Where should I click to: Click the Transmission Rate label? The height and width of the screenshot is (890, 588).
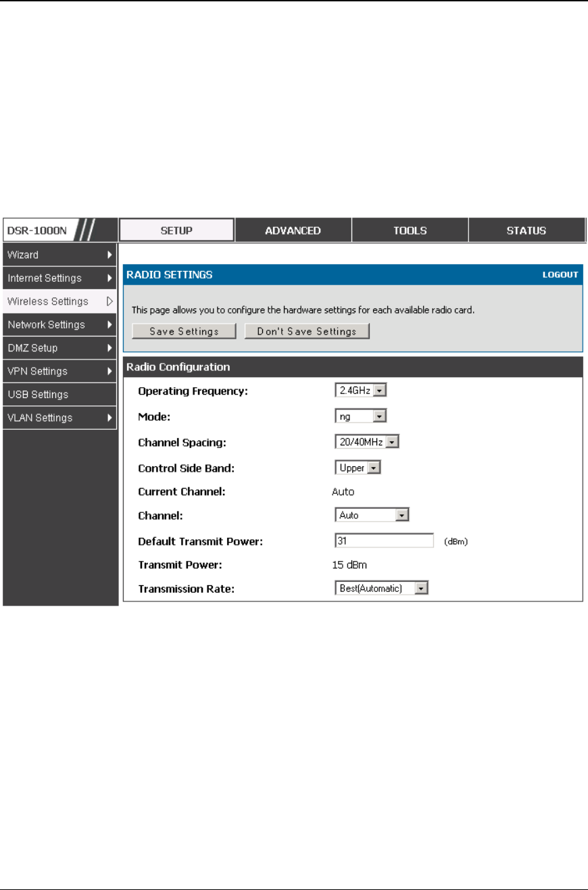[x=186, y=589]
